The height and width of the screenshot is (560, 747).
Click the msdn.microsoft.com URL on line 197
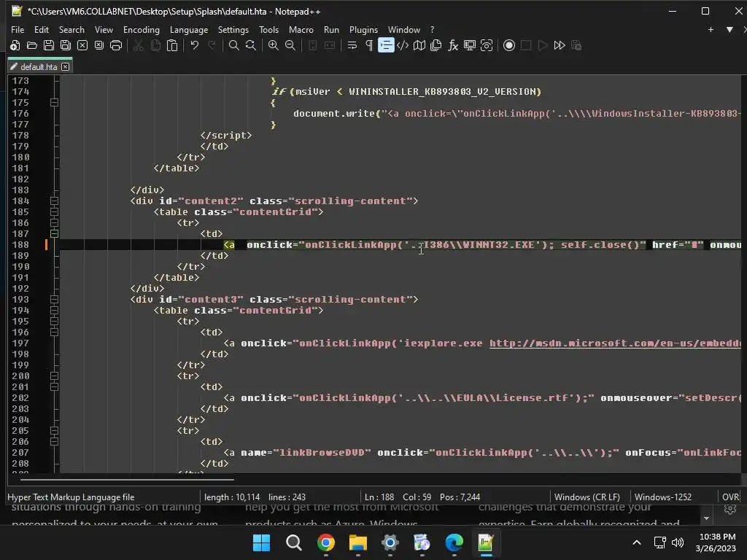(615, 343)
